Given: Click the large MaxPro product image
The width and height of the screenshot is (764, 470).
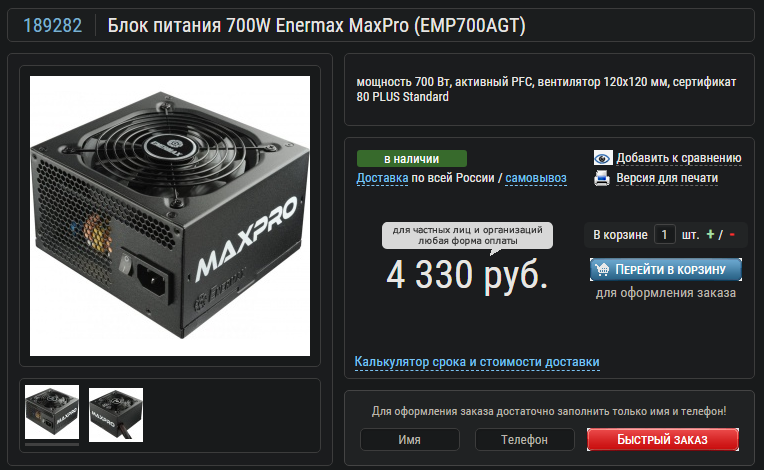Looking at the screenshot, I should point(170,216).
